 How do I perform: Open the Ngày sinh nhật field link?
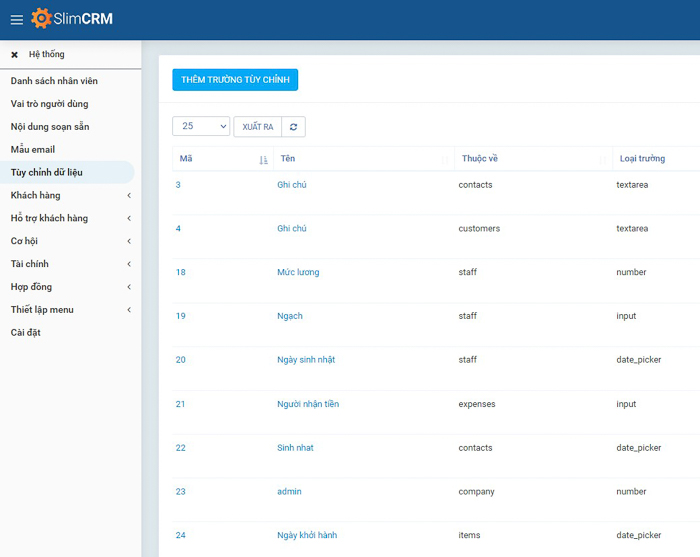(x=306, y=360)
